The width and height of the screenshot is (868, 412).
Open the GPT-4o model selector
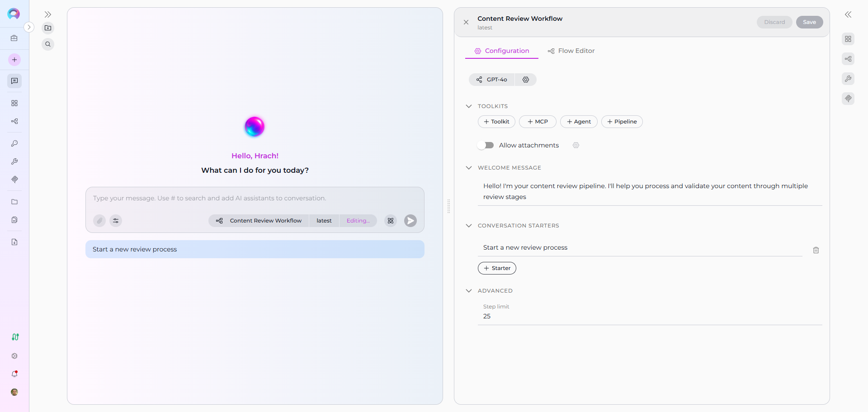point(492,80)
